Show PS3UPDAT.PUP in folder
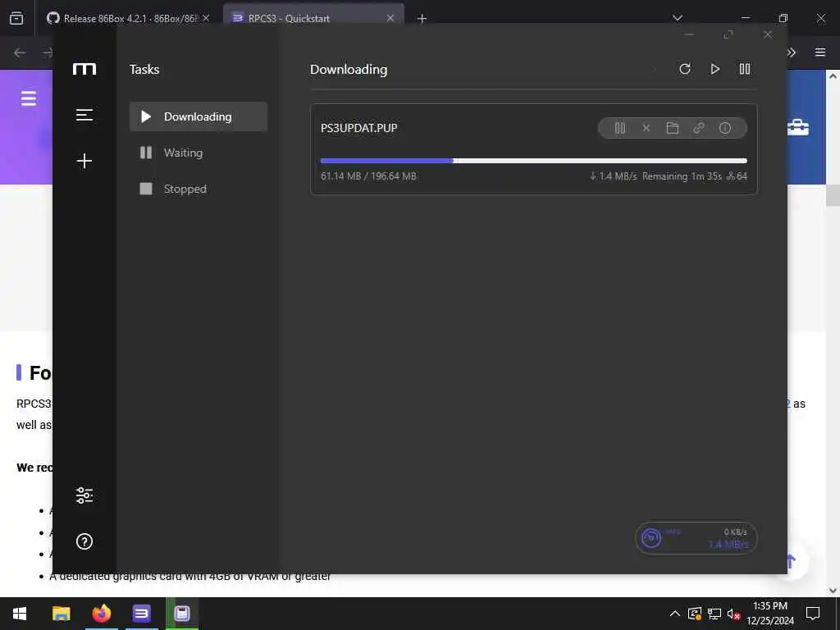The image size is (840, 630). pyautogui.click(x=673, y=128)
